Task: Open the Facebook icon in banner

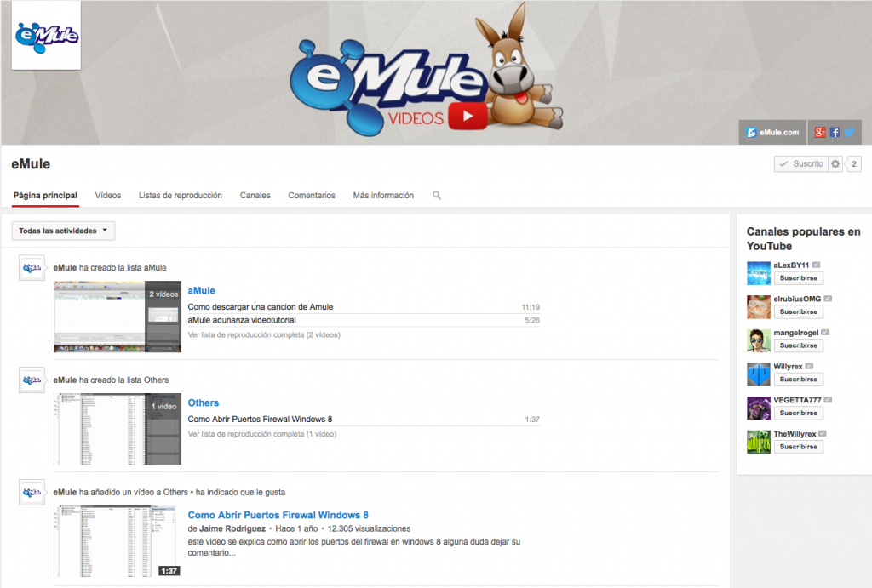Action: coord(835,132)
